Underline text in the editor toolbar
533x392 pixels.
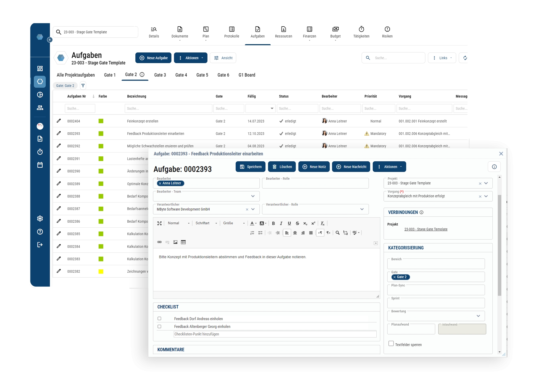click(x=289, y=223)
